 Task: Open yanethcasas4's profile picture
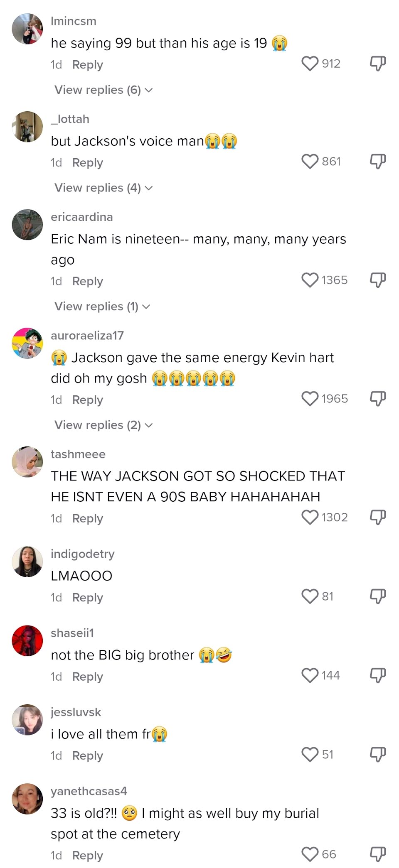click(27, 799)
